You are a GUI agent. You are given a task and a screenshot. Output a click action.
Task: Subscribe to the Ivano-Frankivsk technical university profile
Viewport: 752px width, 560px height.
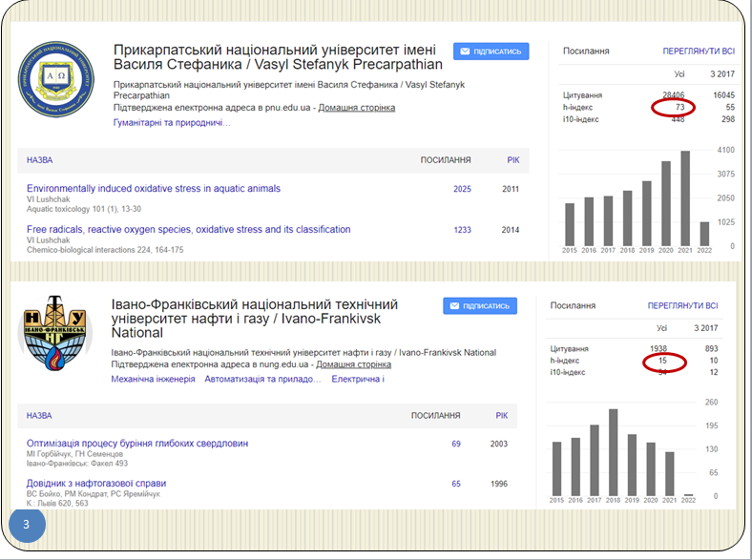(x=480, y=306)
